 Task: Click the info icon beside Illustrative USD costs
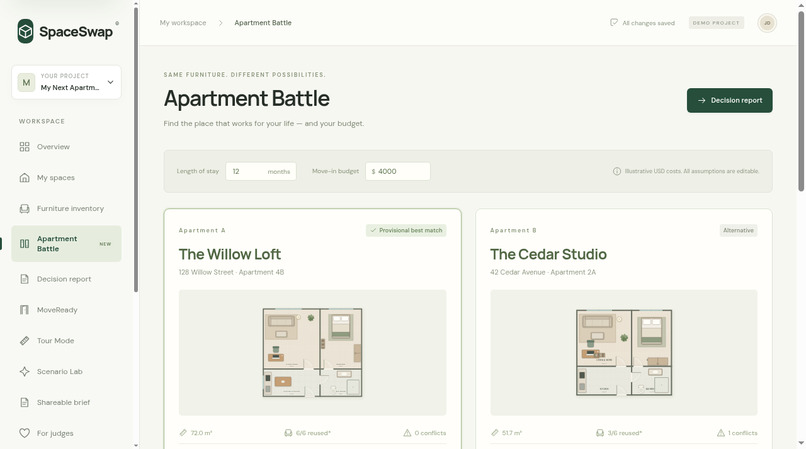617,171
